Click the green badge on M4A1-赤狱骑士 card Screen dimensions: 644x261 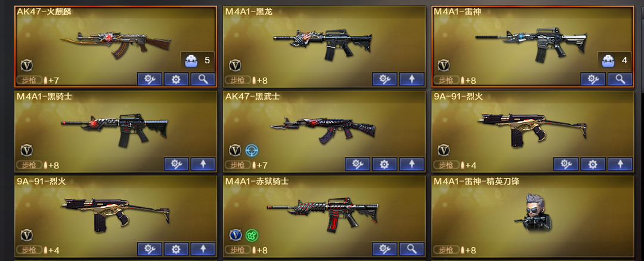pyautogui.click(x=252, y=235)
